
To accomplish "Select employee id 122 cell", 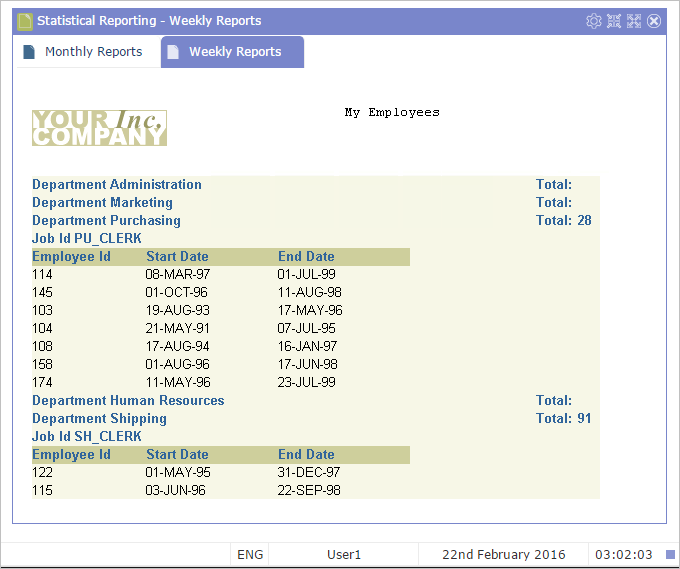I will [x=42, y=472].
